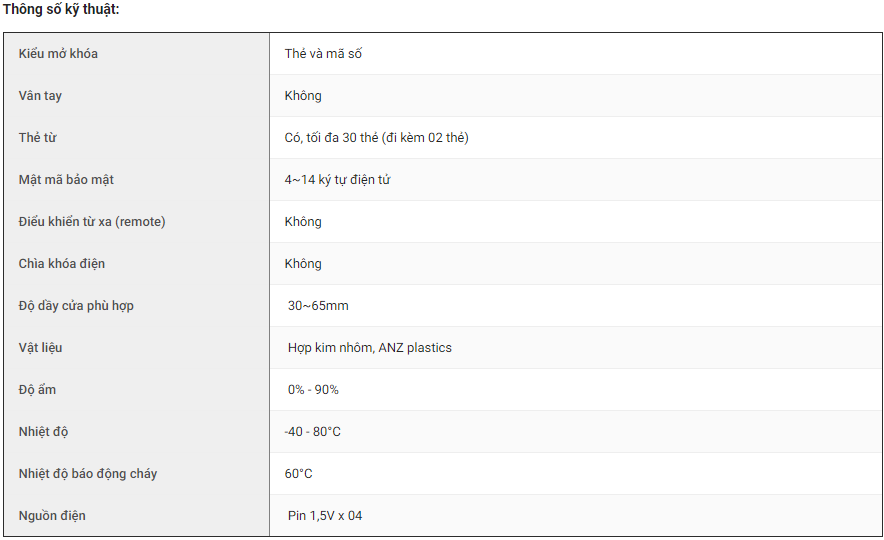This screenshot has width=884, height=540.
Task: Select the "Chìa khóa điện" row label
Action: click(x=61, y=264)
